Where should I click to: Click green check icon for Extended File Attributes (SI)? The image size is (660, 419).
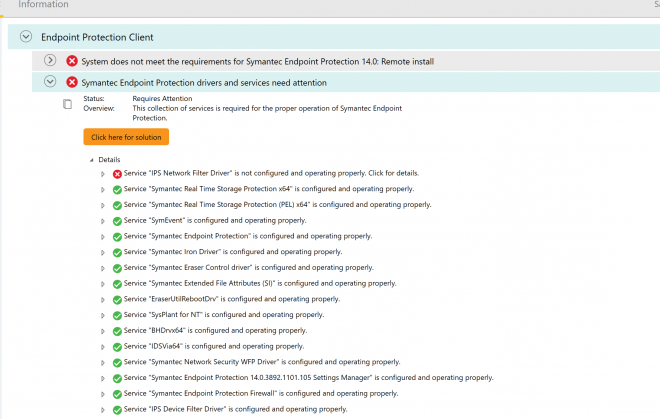(x=117, y=284)
